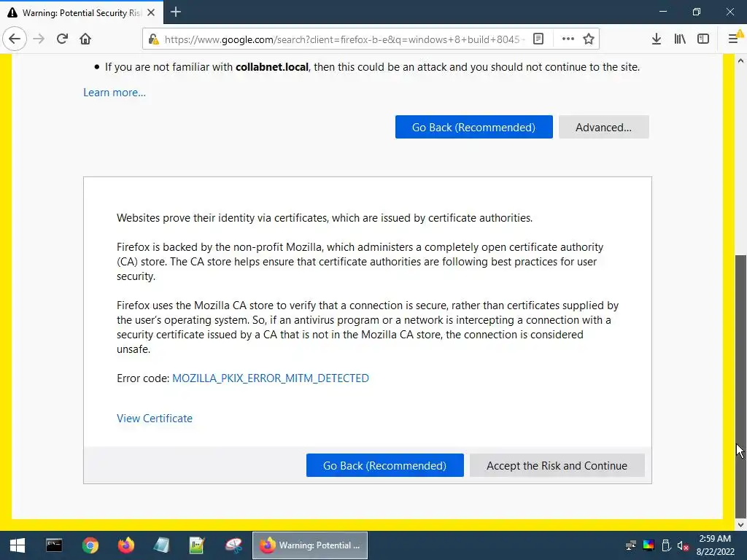Image resolution: width=747 pixels, height=560 pixels.
Task: Click scrollbar up arrow
Action: (741, 61)
